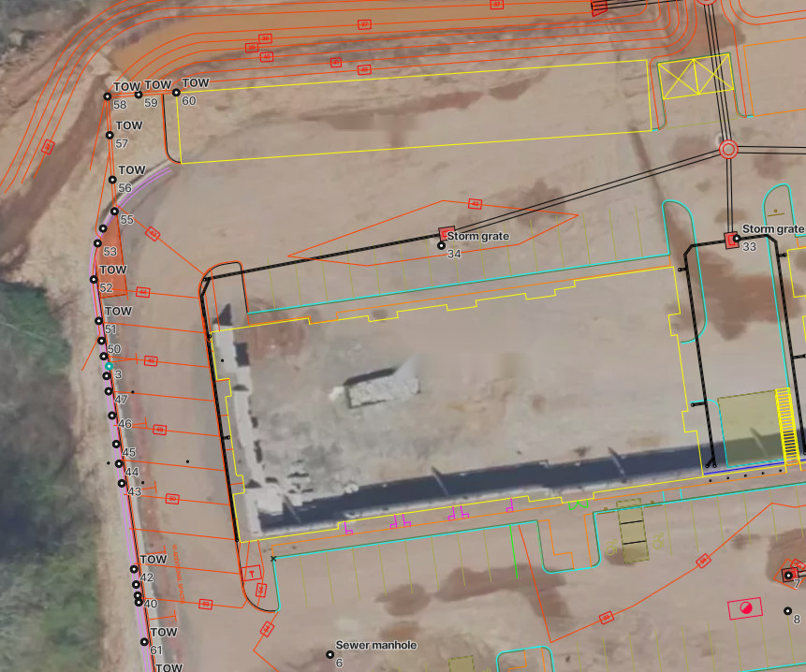This screenshot has height=672, width=806.
Task: Click the 'TOW' label above point 42
Action: 154,559
